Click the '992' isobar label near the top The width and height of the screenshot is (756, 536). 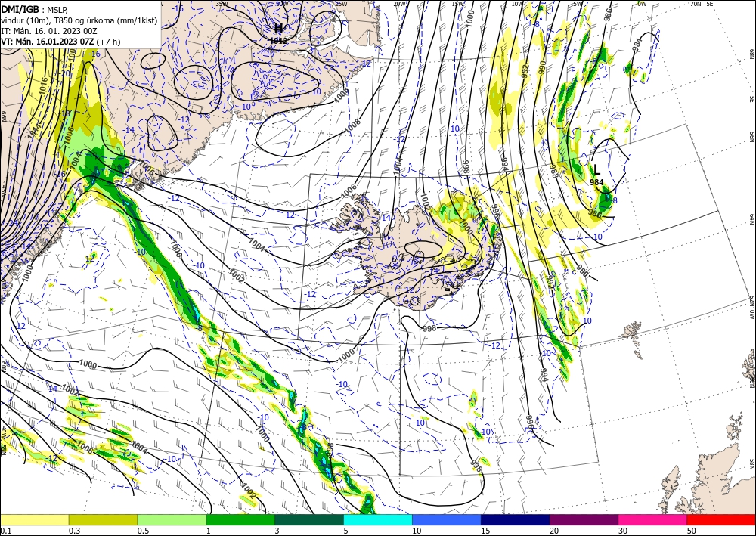coord(526,70)
